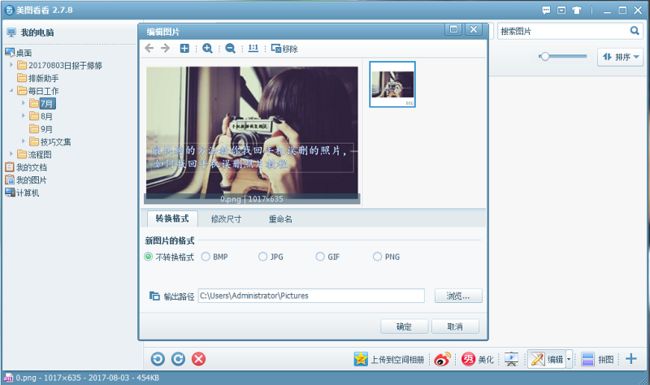
Task: Open the 排序 sort dropdown
Action: pyautogui.click(x=620, y=57)
